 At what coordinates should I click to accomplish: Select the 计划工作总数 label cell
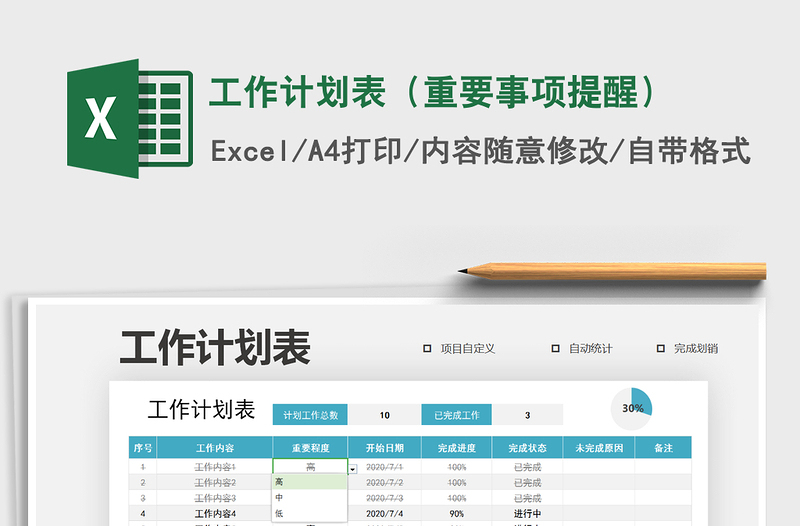tap(310, 415)
